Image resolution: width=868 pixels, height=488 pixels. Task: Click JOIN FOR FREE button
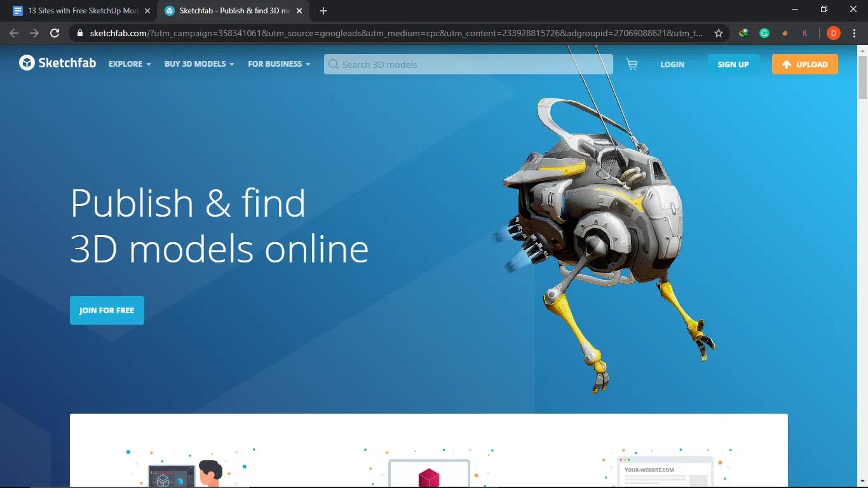click(x=107, y=310)
